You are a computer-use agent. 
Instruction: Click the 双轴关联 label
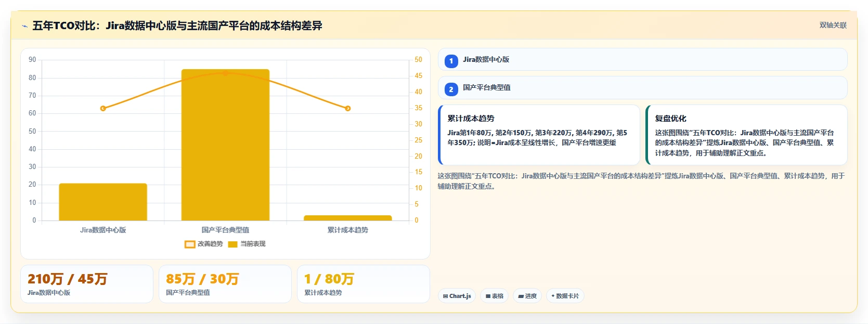coord(833,25)
